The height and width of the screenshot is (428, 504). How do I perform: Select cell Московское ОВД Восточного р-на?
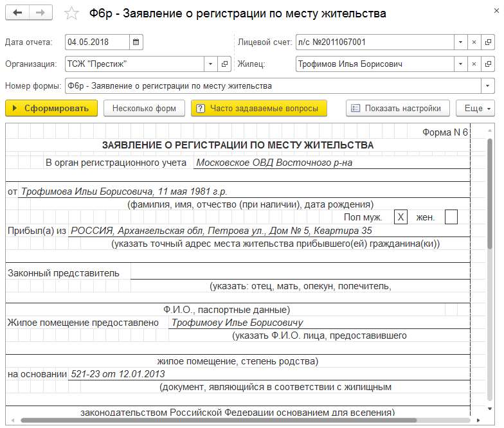332,163
